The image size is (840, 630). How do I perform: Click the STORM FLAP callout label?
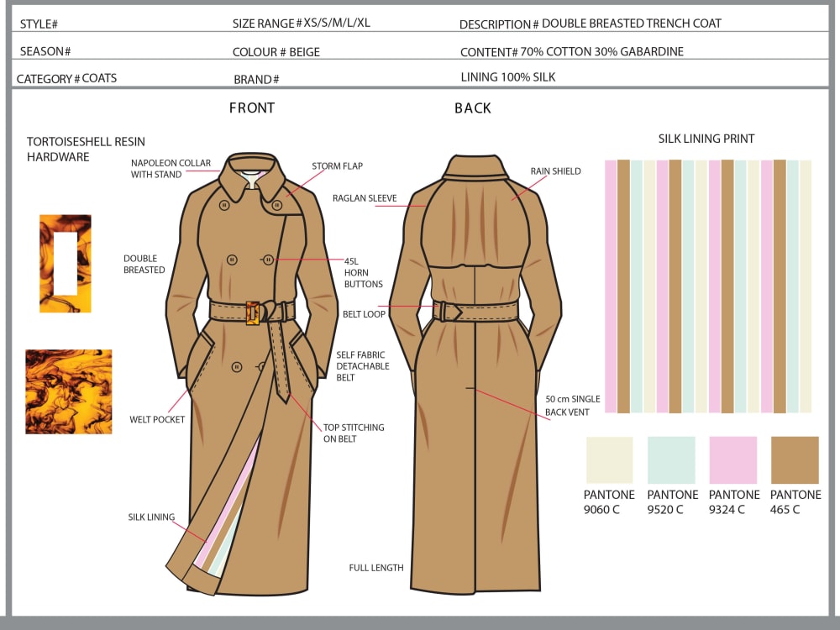point(336,166)
